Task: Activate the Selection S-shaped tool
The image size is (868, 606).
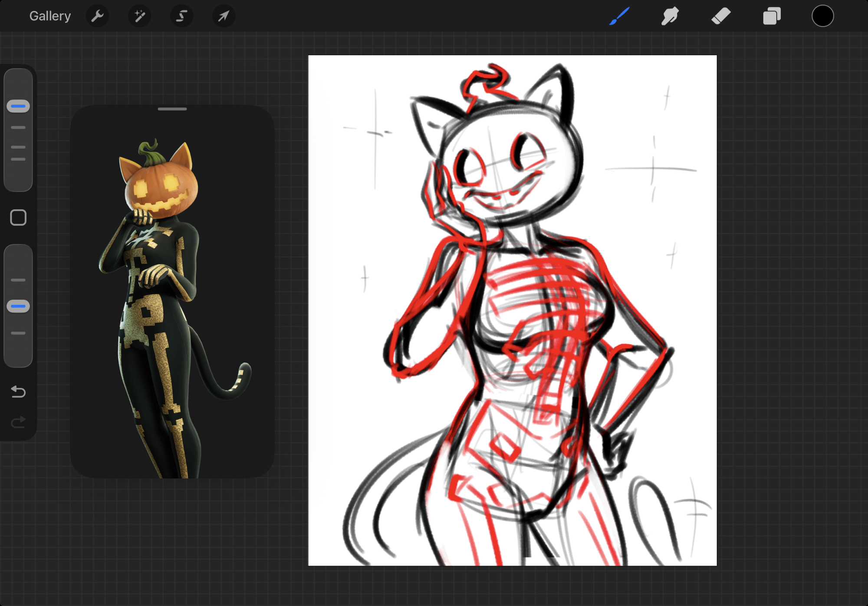Action: (181, 16)
